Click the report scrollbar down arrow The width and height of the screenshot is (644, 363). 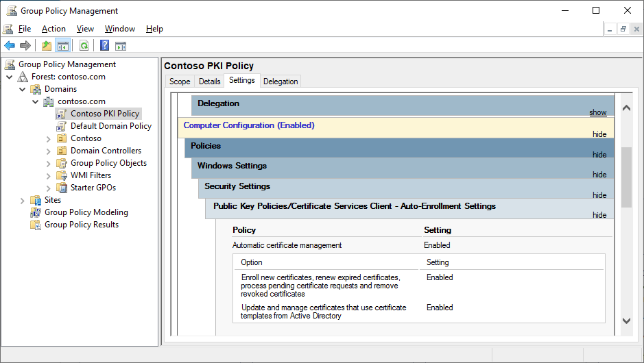(x=625, y=321)
